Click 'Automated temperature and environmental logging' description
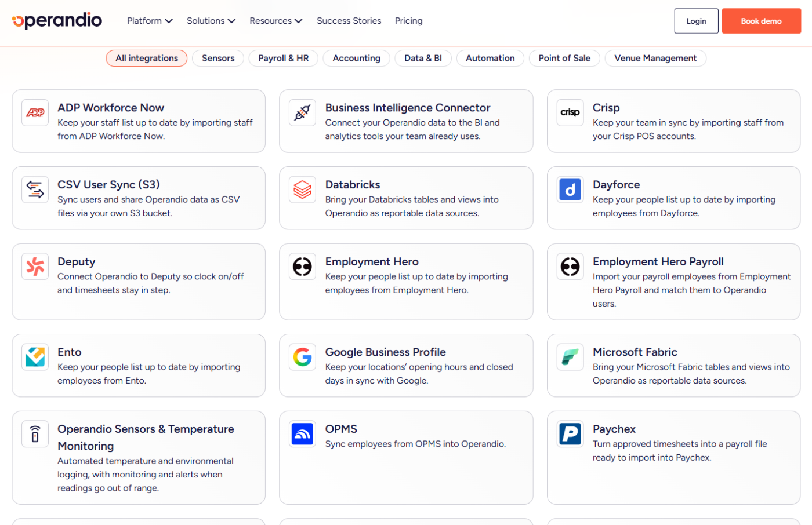The image size is (812, 525). [x=146, y=475]
